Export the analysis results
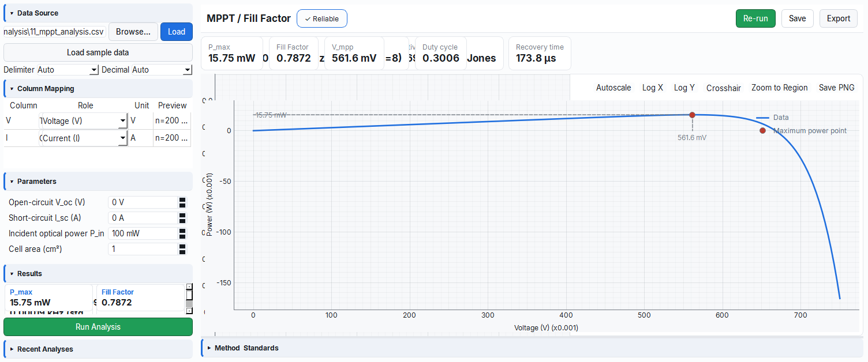This screenshot has width=868, height=362. pos(838,18)
